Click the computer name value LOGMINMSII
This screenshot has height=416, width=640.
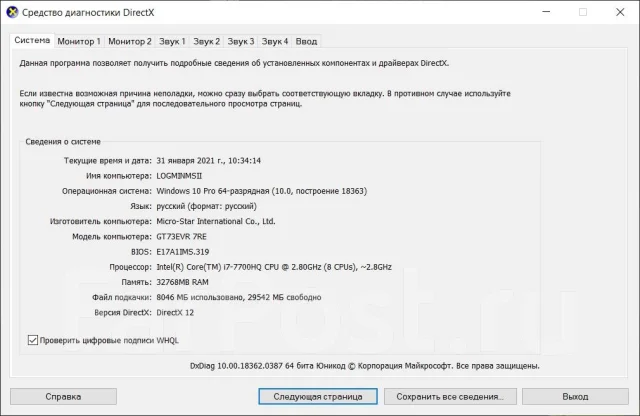point(179,176)
